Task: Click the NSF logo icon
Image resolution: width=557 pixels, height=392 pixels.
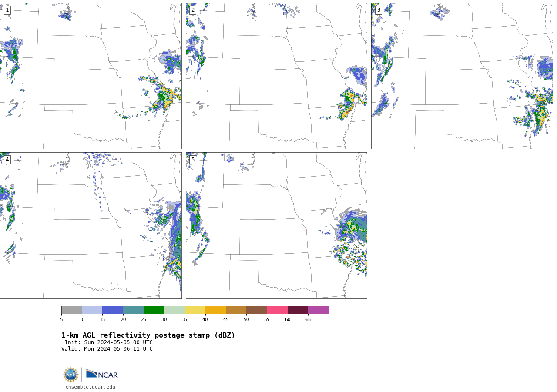Action: 71,375
